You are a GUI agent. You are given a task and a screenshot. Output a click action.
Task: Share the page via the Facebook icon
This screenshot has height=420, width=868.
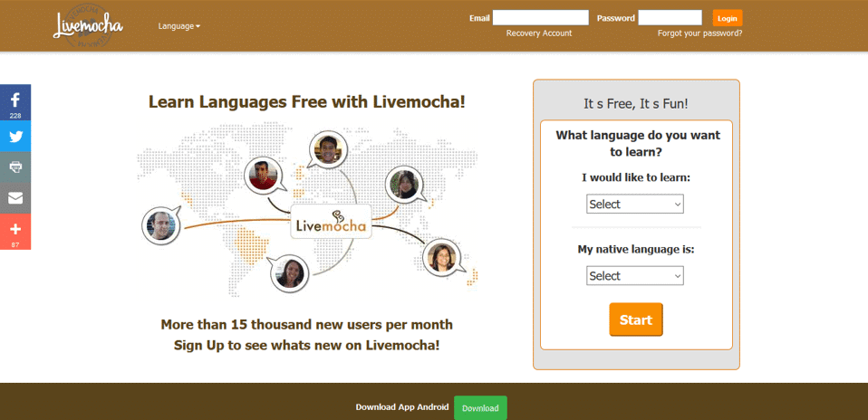pyautogui.click(x=15, y=102)
